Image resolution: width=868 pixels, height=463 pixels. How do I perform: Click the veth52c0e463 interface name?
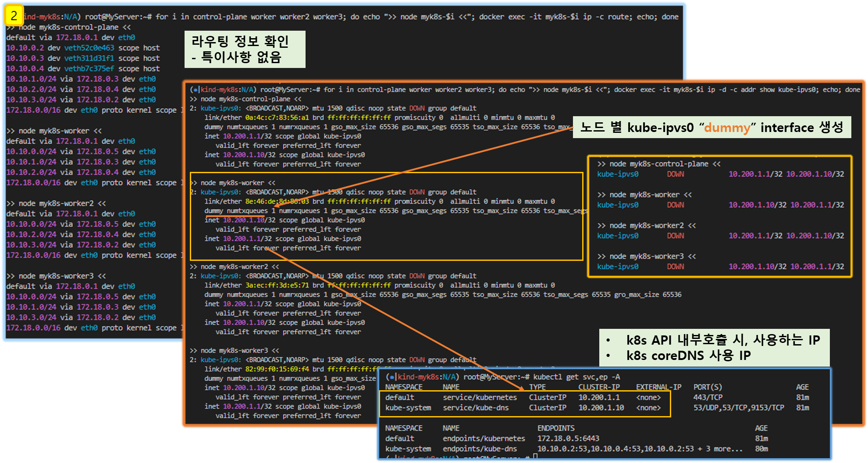point(89,48)
